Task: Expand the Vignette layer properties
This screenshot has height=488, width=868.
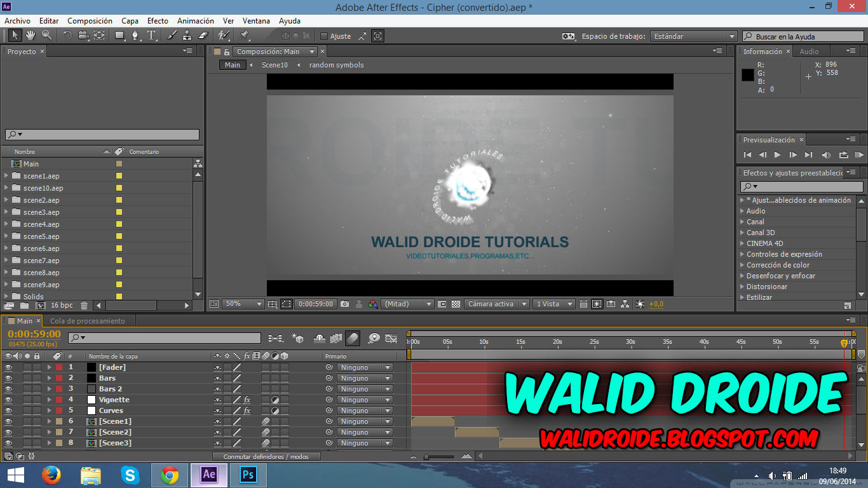Action: (x=49, y=400)
